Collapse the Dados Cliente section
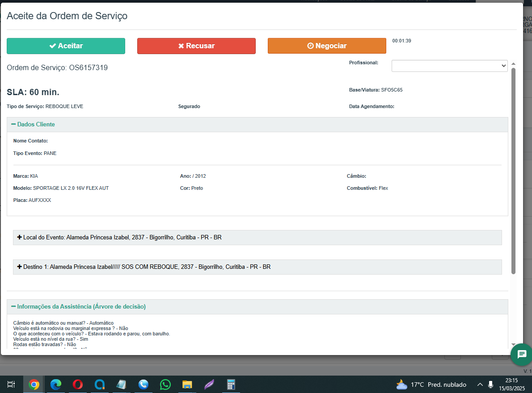 pyautogui.click(x=33, y=125)
